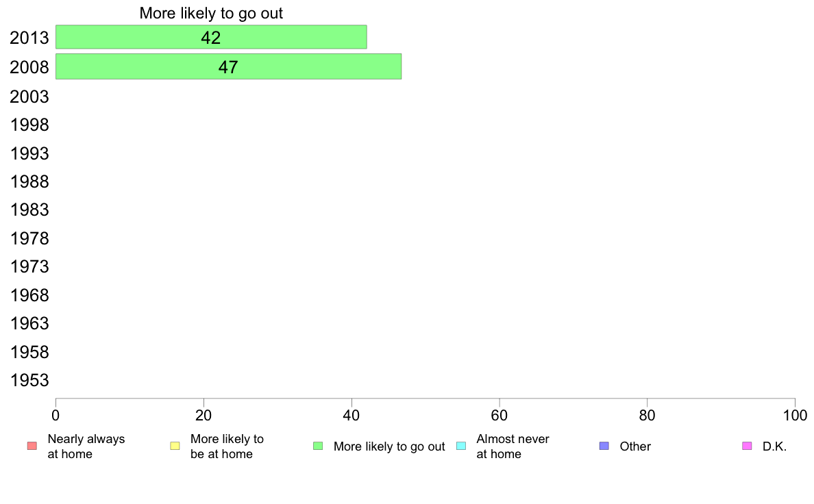Select the 2013 green bar labeled 42
The height and width of the screenshot is (504, 814).
click(x=211, y=37)
